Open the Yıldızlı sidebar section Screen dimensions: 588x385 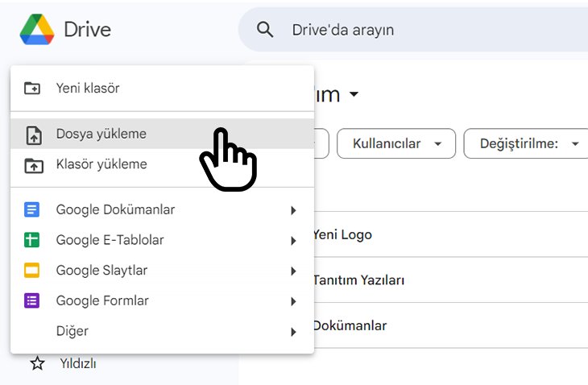78,363
